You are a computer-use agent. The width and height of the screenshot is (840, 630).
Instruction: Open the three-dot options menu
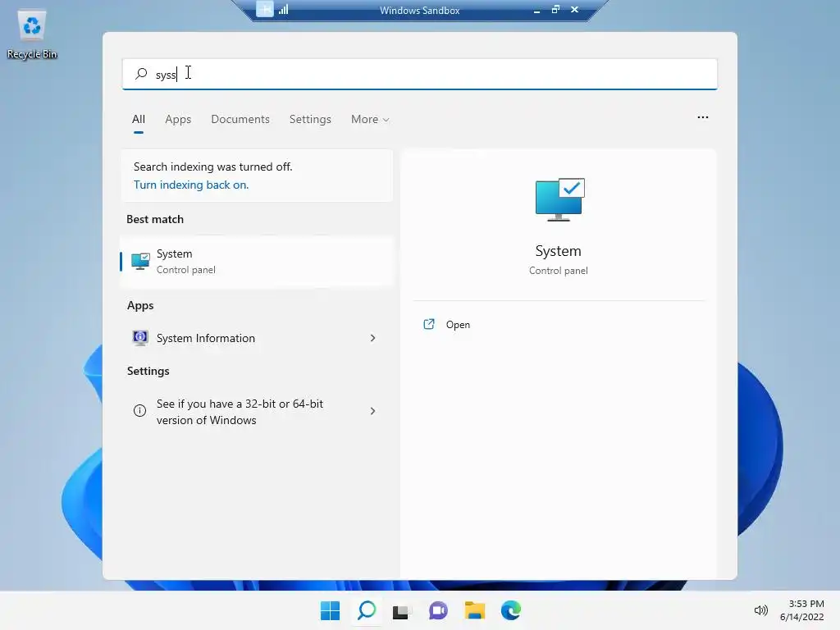703,117
